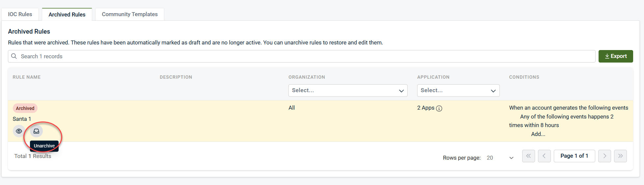The width and height of the screenshot is (644, 185).
Task: Unarchive the Santa 1 rule
Action: pyautogui.click(x=37, y=131)
